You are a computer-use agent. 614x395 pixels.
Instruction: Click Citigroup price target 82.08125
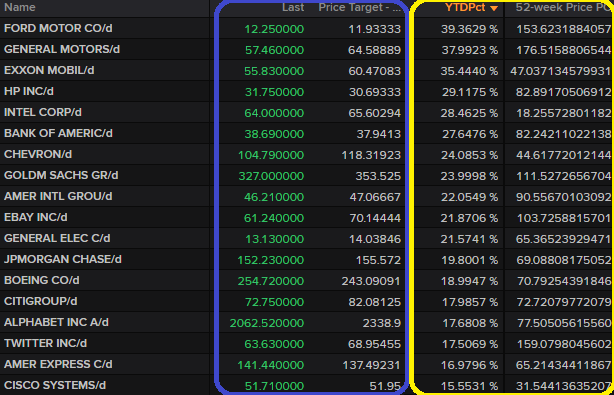coord(375,302)
